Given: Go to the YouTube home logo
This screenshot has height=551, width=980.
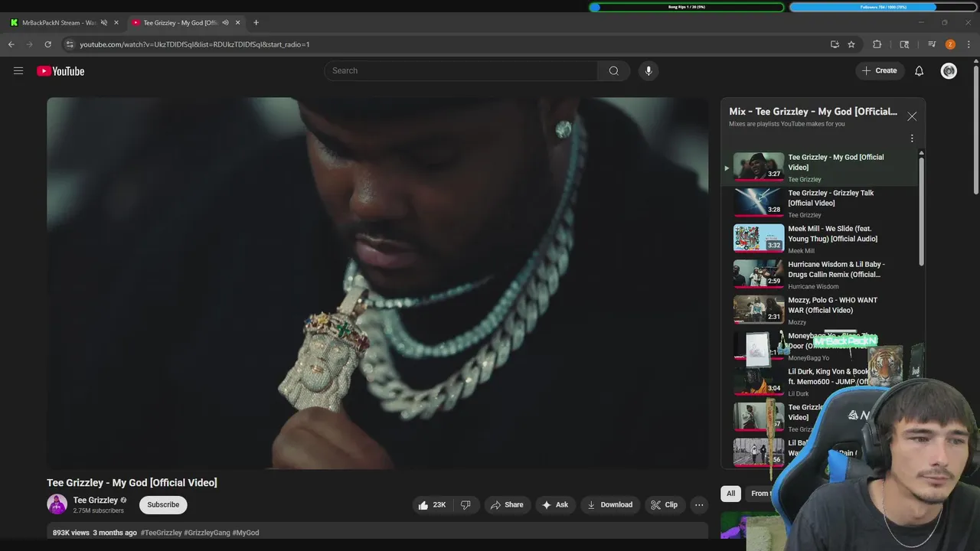Looking at the screenshot, I should 60,70.
